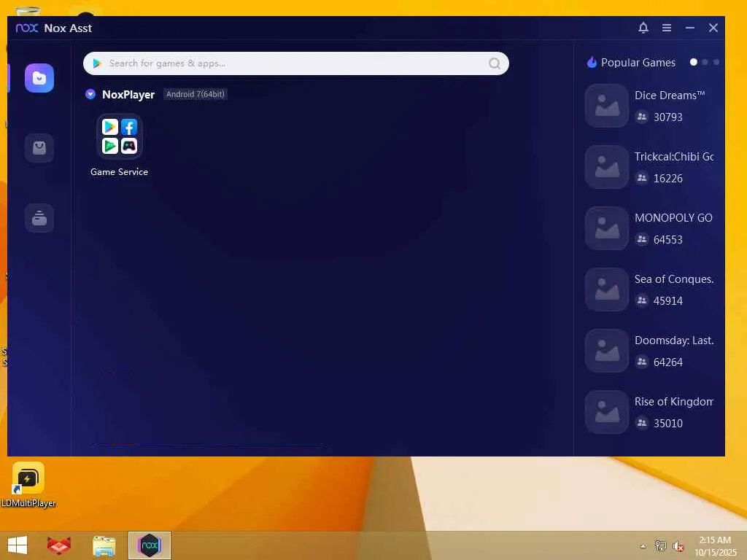Select the purple home sidebar icon
This screenshot has width=747, height=560.
(39, 78)
